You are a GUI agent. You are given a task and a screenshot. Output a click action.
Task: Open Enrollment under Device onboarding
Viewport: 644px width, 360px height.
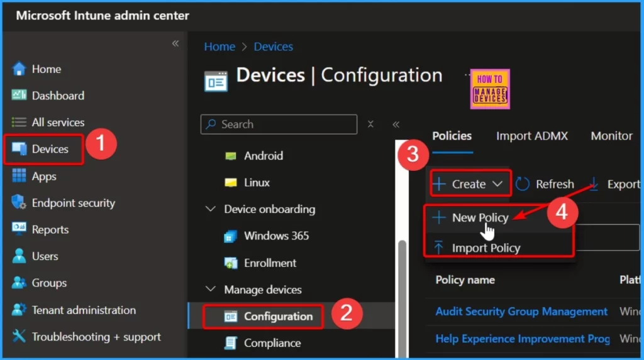260,263
